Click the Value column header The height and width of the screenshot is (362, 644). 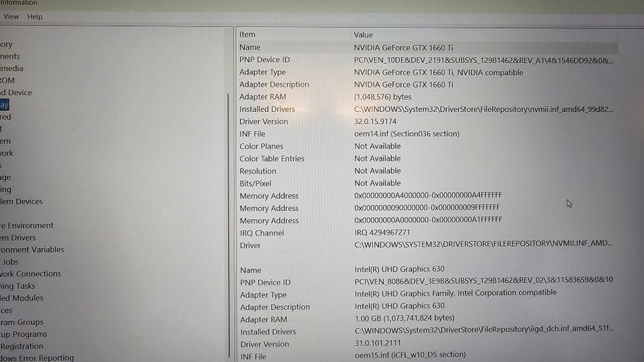pyautogui.click(x=363, y=35)
